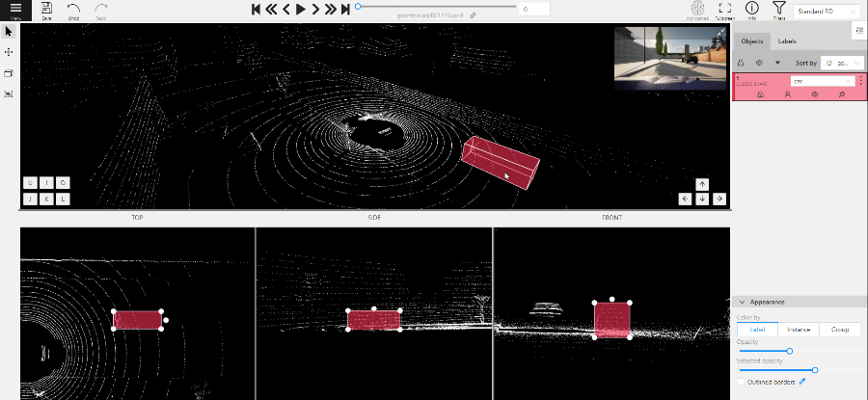The image size is (868, 400).
Task: Activate the cursor tool
Action: 9,31
